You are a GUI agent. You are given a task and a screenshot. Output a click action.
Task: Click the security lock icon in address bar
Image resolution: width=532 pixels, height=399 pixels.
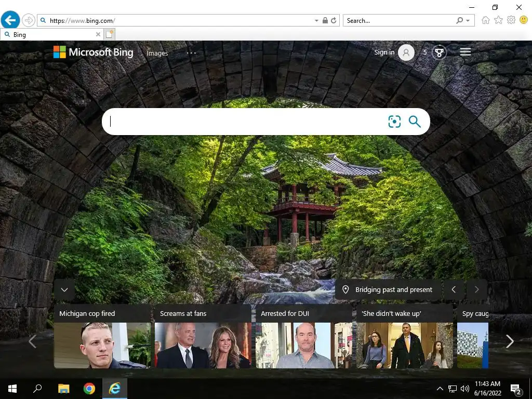[x=325, y=20]
